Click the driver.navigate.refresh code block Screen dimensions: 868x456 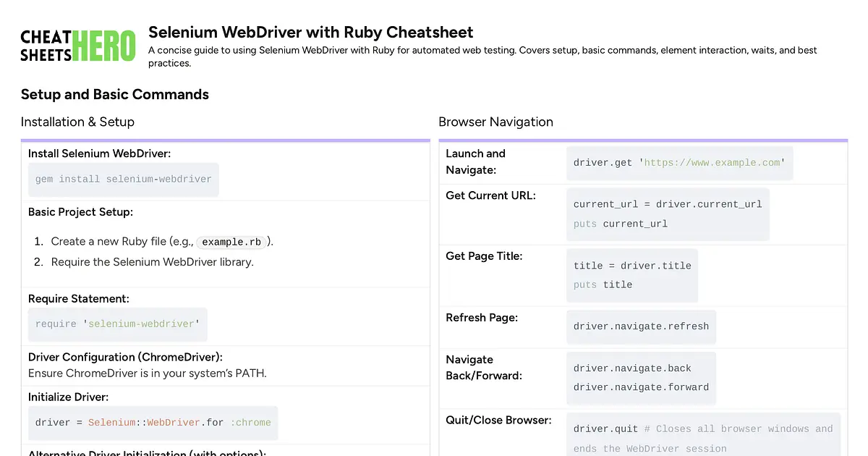(641, 326)
